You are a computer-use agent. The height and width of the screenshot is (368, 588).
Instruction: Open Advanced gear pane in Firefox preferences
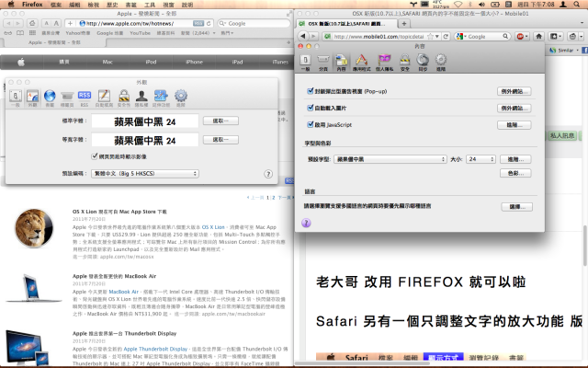[x=441, y=63]
